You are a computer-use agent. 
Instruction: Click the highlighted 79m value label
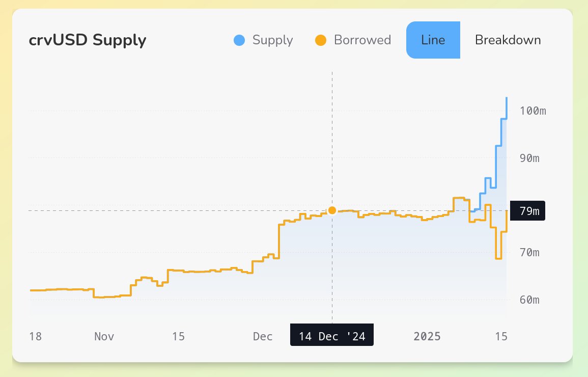point(527,210)
